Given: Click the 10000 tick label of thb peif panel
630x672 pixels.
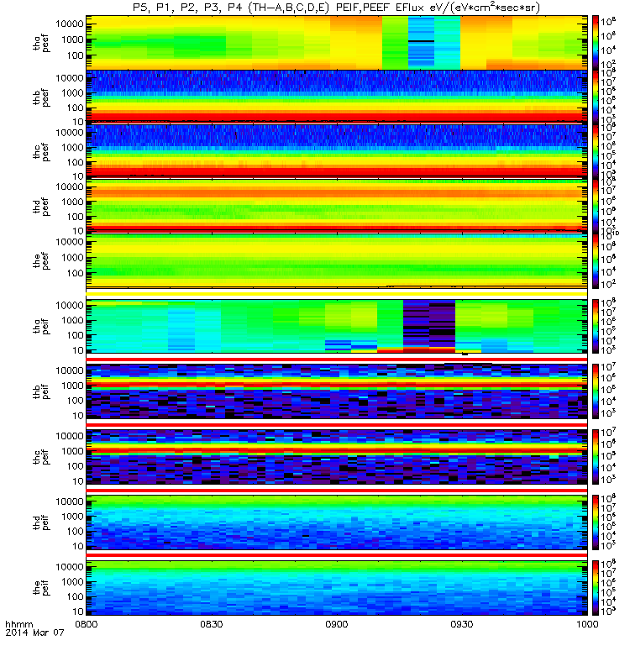Looking at the screenshot, I should coord(70,370).
